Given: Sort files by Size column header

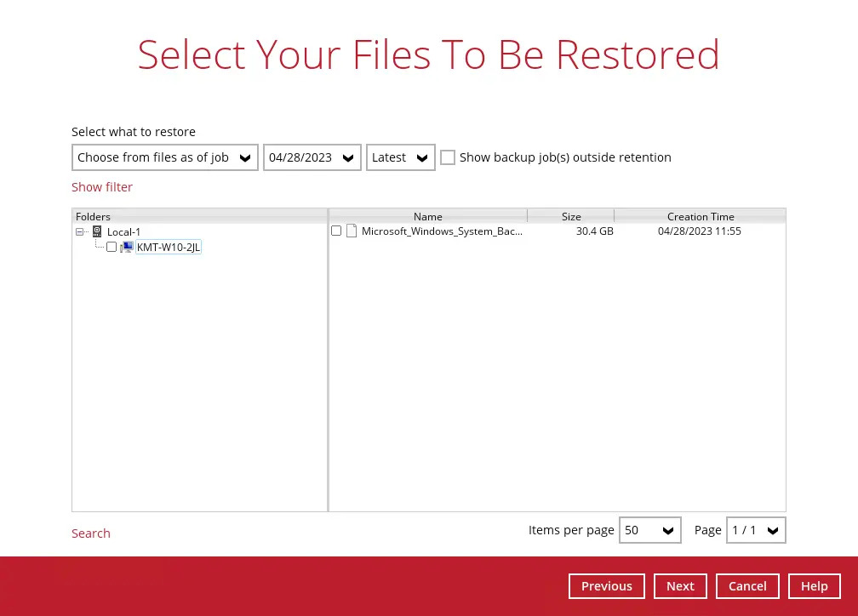Looking at the screenshot, I should (x=571, y=216).
